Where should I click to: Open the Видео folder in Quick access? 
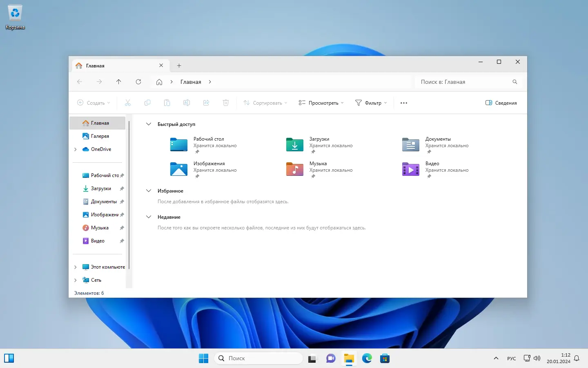tap(411, 169)
